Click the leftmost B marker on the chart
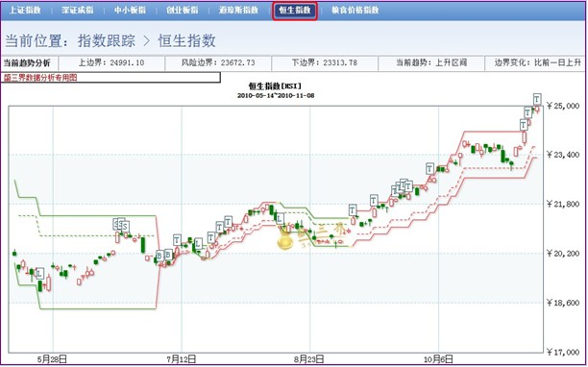This screenshot has width=588, height=367. coord(159,256)
